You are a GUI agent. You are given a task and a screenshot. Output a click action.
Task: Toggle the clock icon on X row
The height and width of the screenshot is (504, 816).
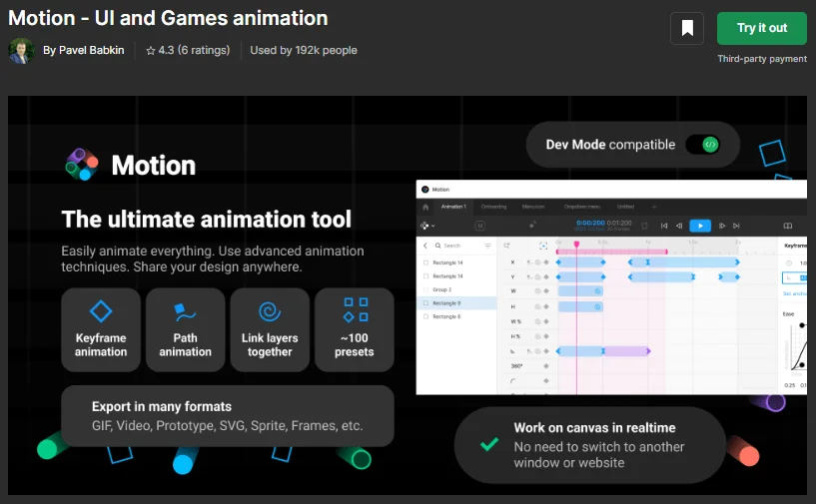click(537, 262)
